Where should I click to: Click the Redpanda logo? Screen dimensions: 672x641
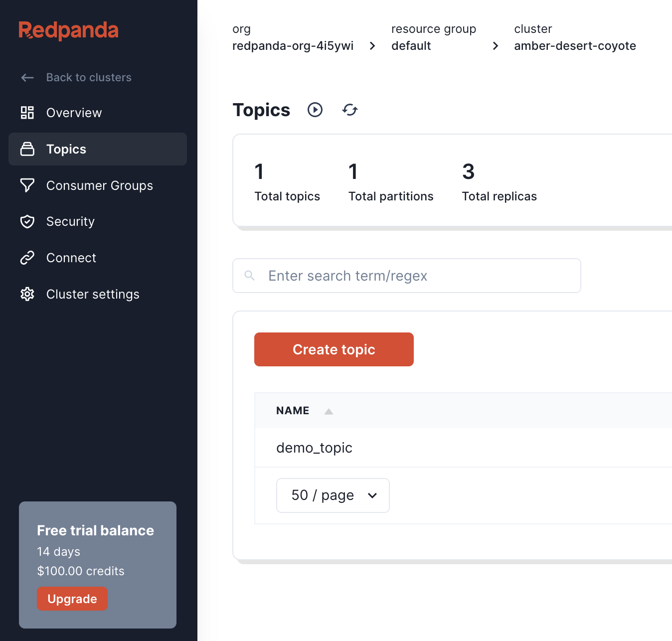(68, 30)
